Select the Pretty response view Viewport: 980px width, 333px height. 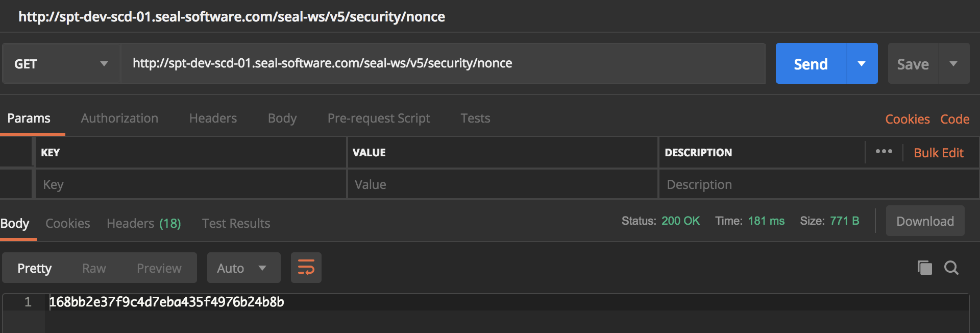[34, 268]
